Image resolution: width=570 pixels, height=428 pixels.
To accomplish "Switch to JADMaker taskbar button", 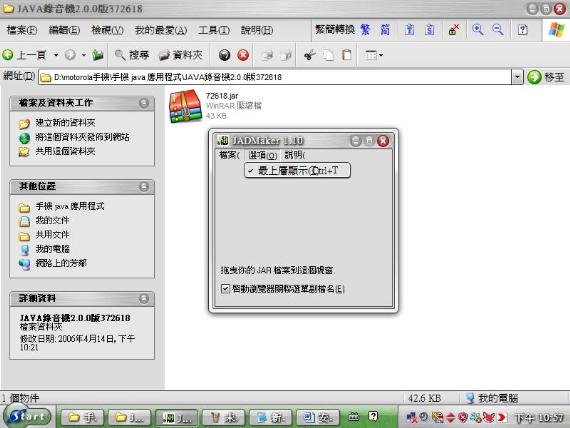I will click(x=177, y=417).
